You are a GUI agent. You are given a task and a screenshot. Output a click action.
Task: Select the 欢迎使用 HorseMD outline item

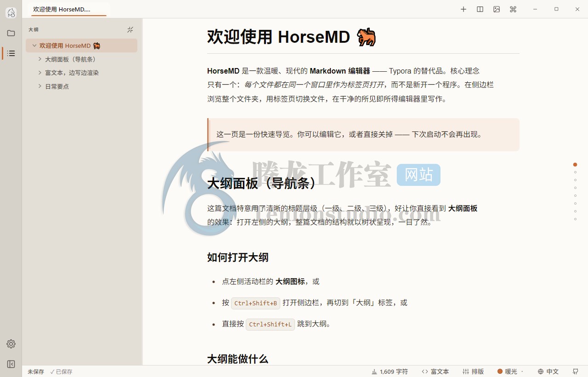[x=81, y=46]
